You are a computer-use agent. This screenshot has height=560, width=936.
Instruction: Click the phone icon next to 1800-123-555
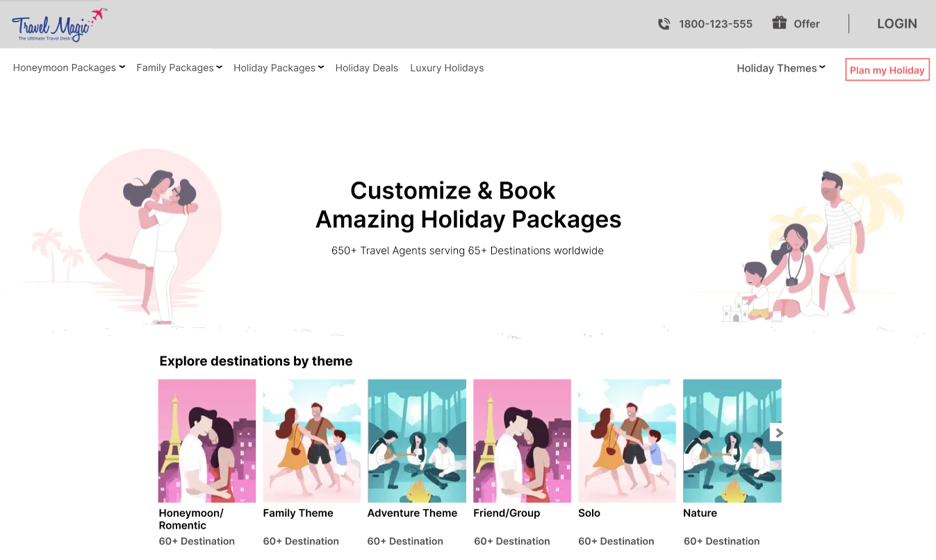tap(664, 23)
